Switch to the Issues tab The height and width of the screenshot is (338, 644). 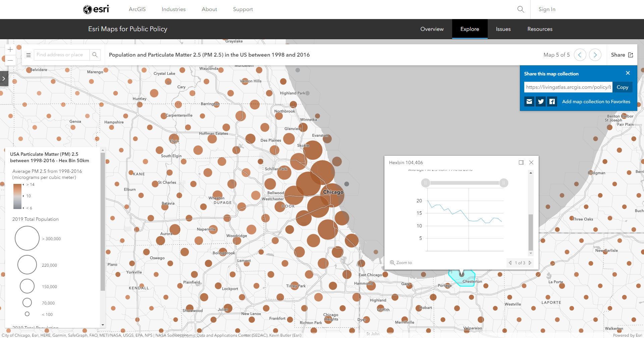(x=503, y=29)
